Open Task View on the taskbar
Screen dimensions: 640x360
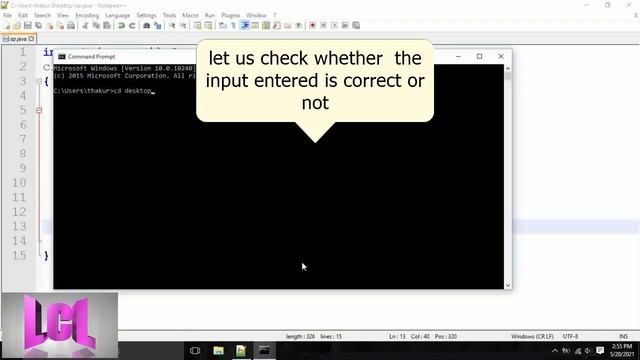(195, 351)
